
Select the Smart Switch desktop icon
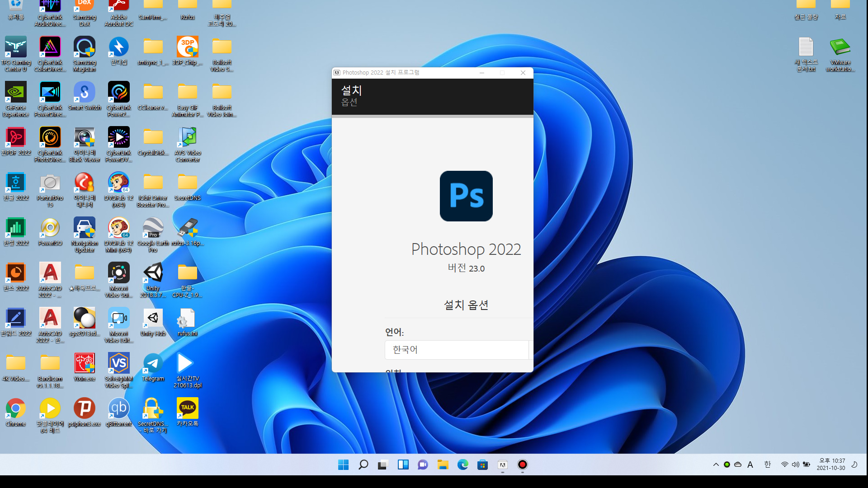pyautogui.click(x=85, y=96)
